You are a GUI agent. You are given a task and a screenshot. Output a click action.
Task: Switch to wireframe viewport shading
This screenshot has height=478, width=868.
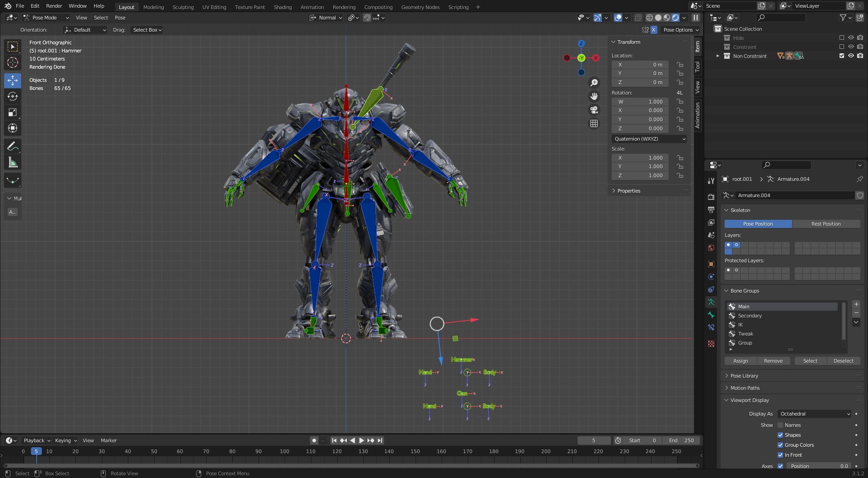[x=650, y=18]
